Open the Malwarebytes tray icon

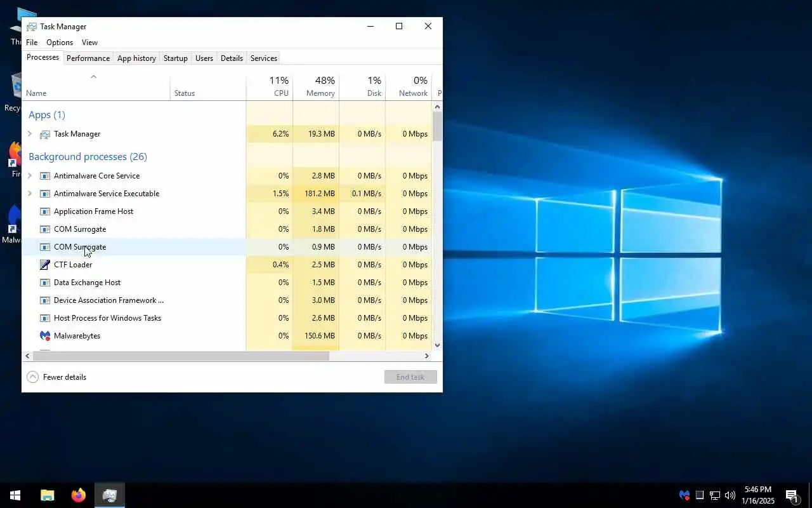(x=684, y=495)
